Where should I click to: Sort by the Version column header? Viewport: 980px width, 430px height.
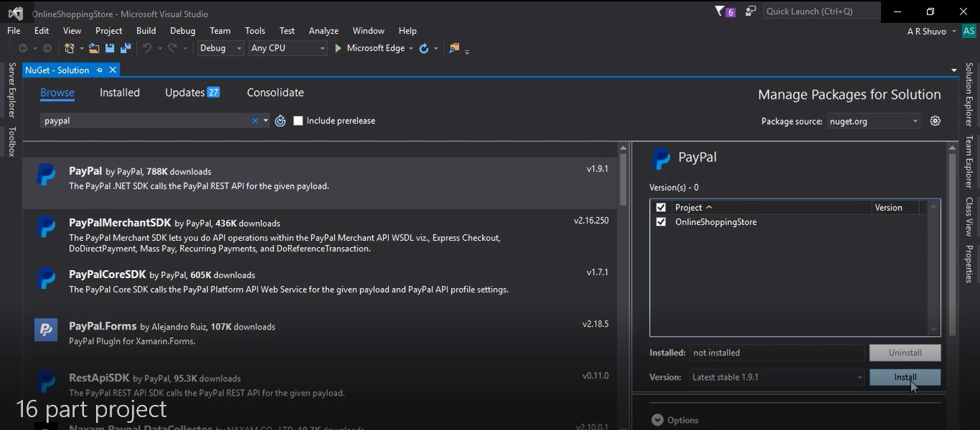pyautogui.click(x=897, y=208)
